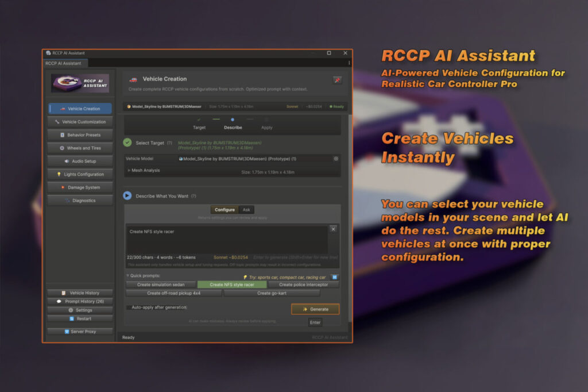Viewport: 588px width, 392px height.
Task: Click the Diagnostics icon in the sidebar
Action: pos(67,200)
